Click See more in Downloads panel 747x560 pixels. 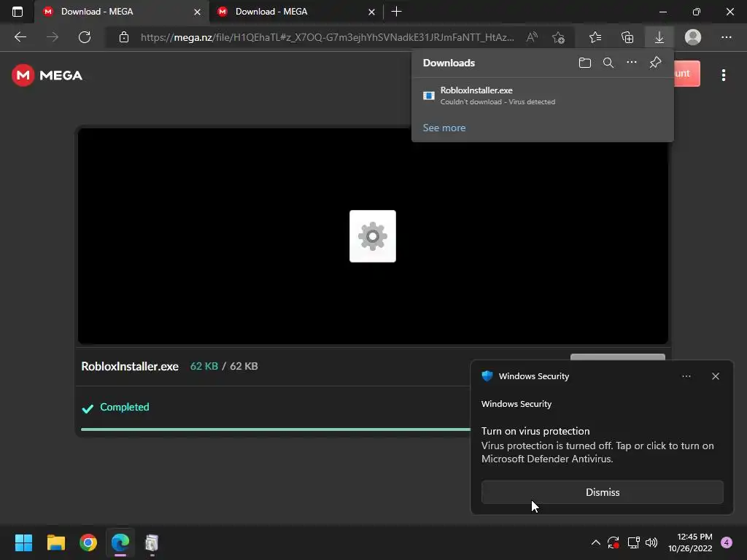coord(444,128)
